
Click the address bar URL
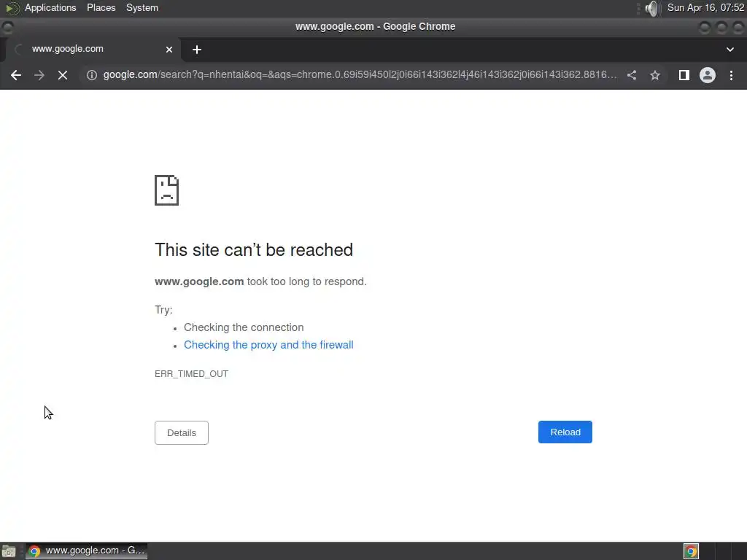click(x=360, y=75)
